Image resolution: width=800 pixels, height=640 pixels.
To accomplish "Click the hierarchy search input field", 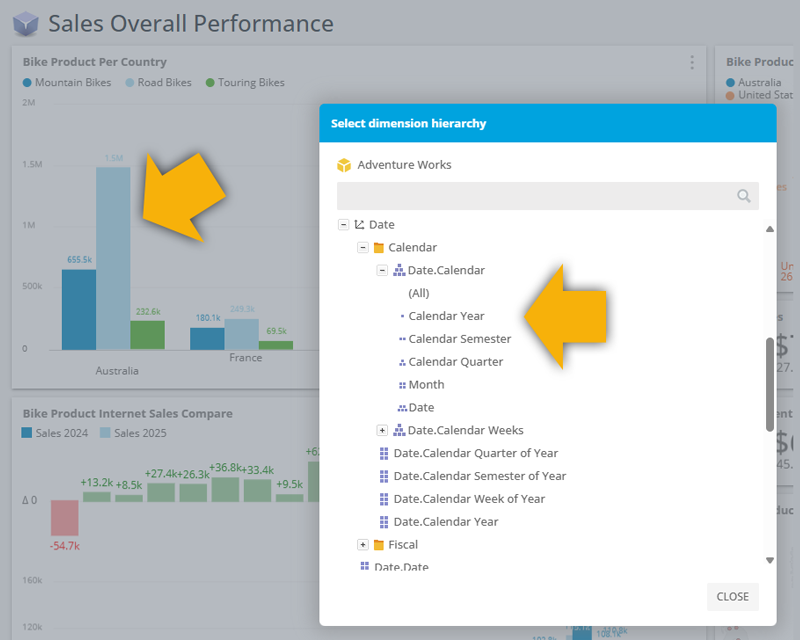I will (535, 196).
